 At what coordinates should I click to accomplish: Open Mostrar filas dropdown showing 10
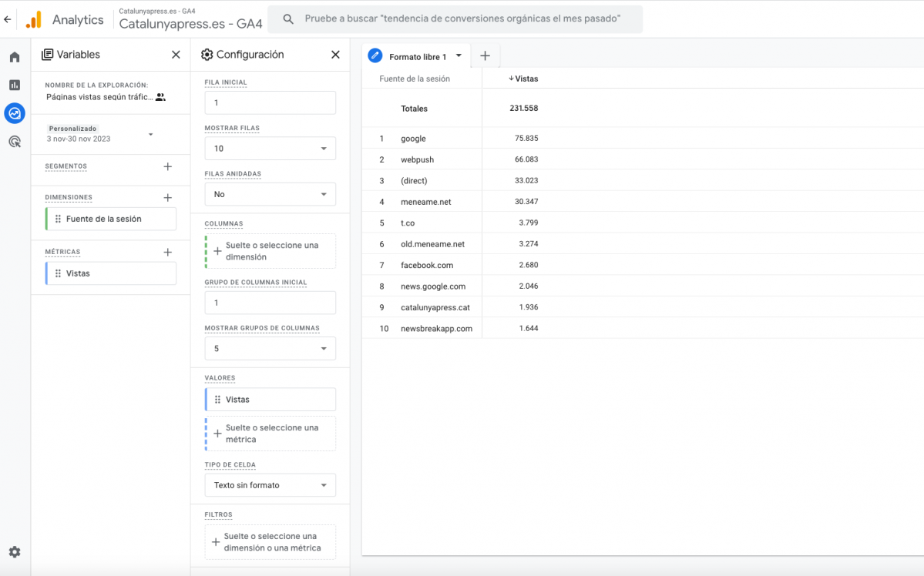click(x=270, y=149)
